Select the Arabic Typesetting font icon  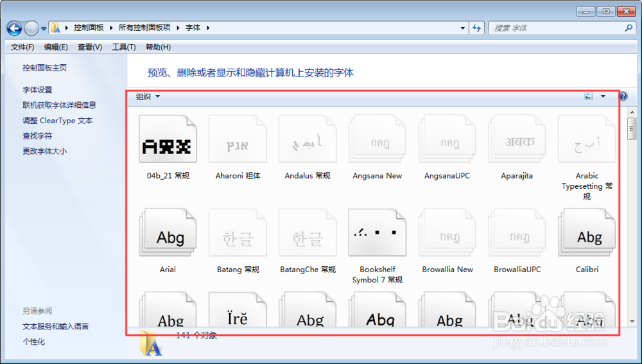pos(587,139)
